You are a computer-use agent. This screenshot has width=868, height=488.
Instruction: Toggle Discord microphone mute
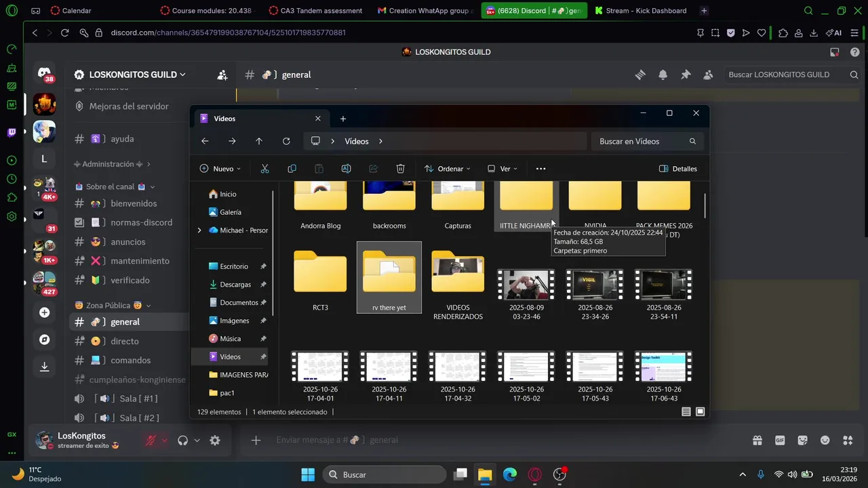[151, 441]
